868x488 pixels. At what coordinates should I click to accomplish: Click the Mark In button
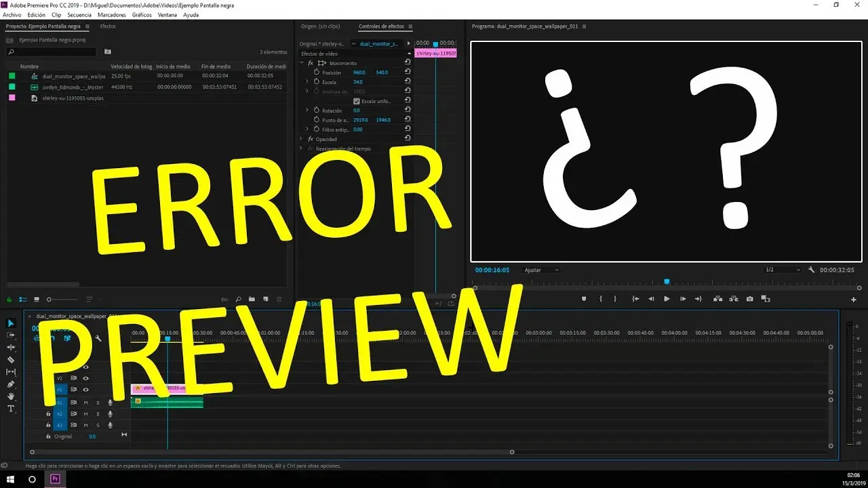(x=600, y=299)
